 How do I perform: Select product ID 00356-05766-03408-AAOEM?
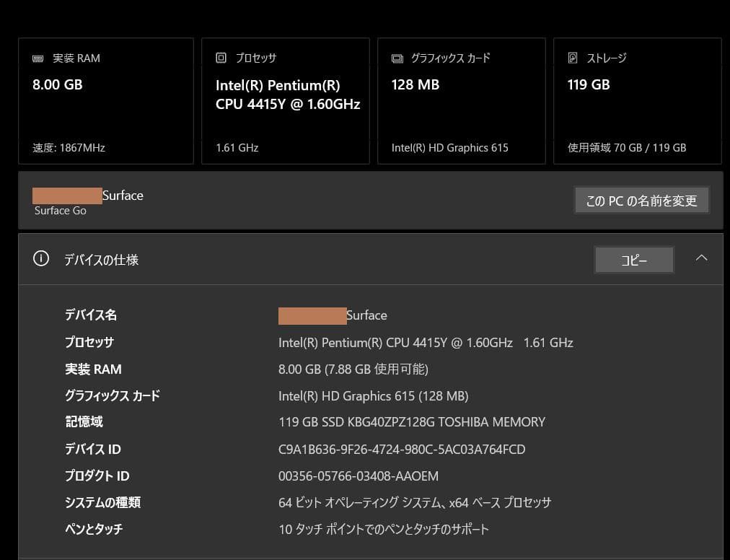(359, 476)
